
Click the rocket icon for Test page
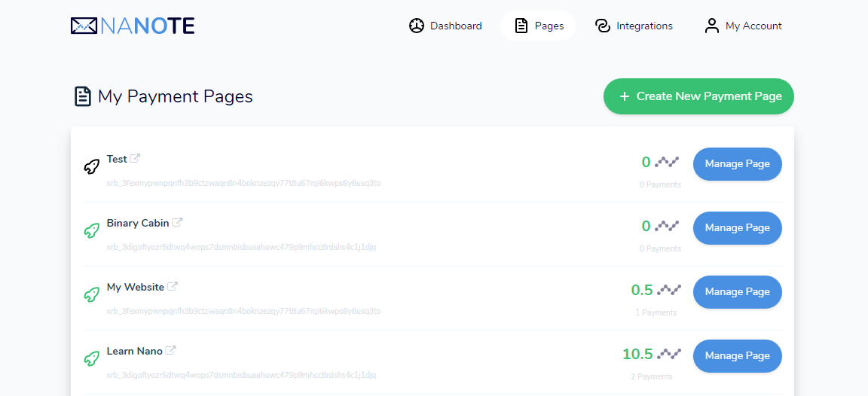91,166
